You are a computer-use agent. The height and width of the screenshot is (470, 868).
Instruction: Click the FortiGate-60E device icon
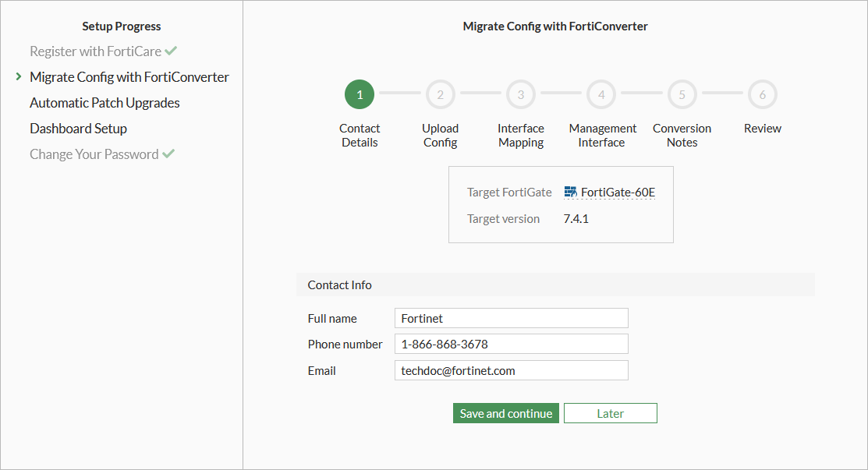(x=570, y=192)
